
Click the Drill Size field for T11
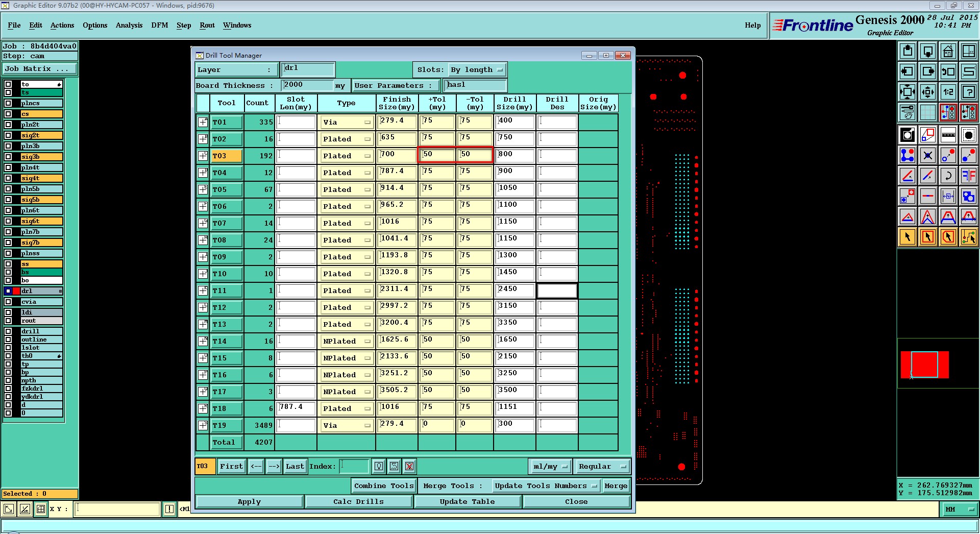[514, 290]
